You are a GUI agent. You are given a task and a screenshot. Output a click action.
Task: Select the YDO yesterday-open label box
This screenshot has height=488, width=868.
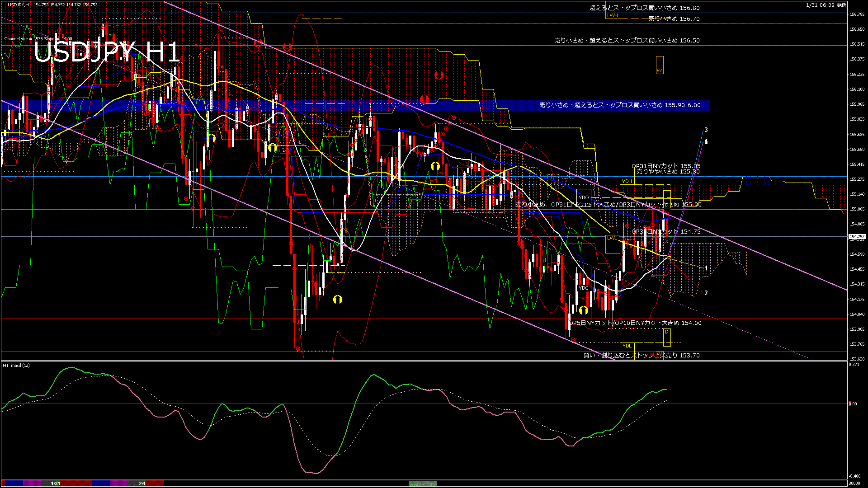(584, 197)
